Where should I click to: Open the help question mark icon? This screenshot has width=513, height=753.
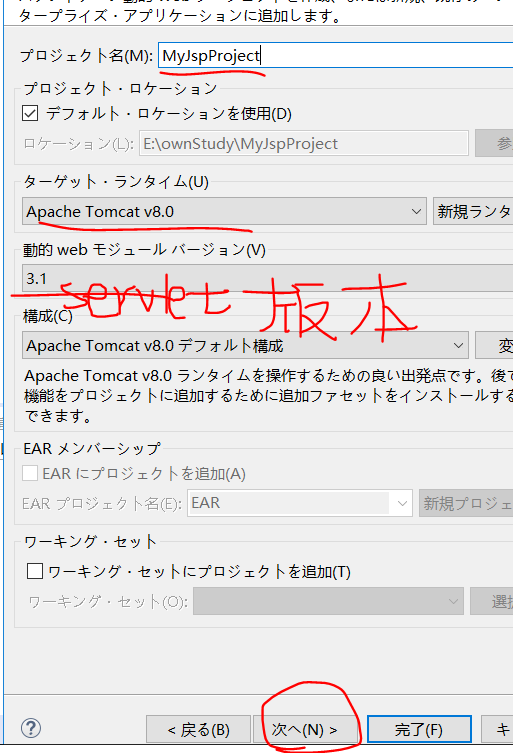pos(31,728)
